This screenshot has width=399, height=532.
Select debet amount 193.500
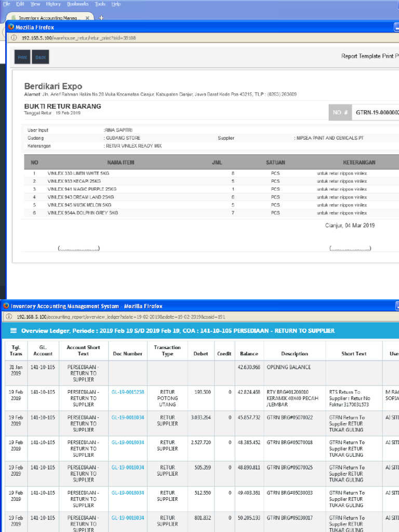pyautogui.click(x=203, y=392)
